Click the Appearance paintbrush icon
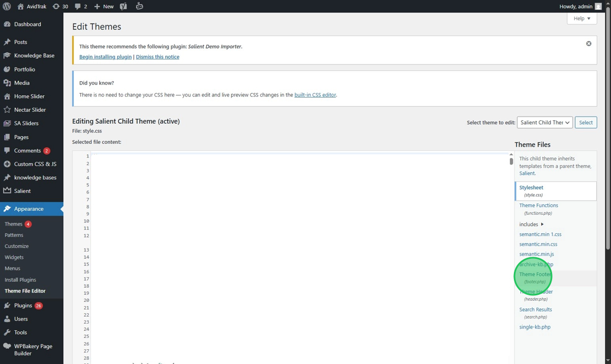Viewport: 611px width, 364px height. (7, 209)
